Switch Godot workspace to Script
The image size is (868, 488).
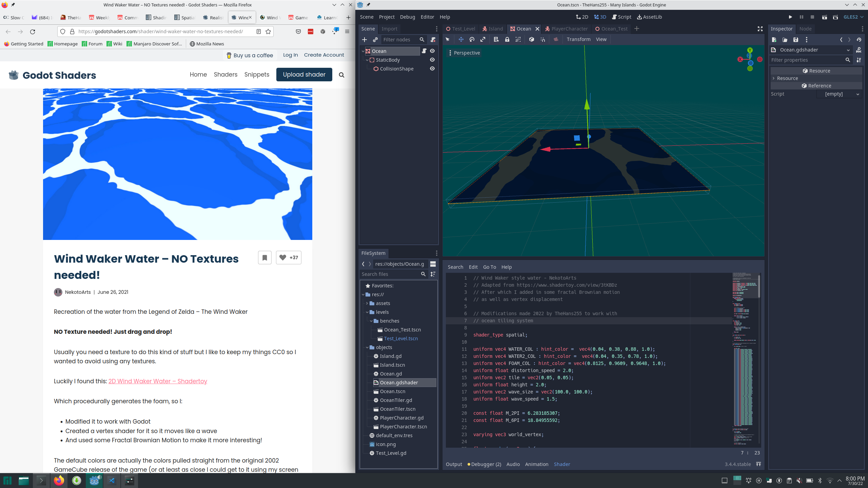622,17
